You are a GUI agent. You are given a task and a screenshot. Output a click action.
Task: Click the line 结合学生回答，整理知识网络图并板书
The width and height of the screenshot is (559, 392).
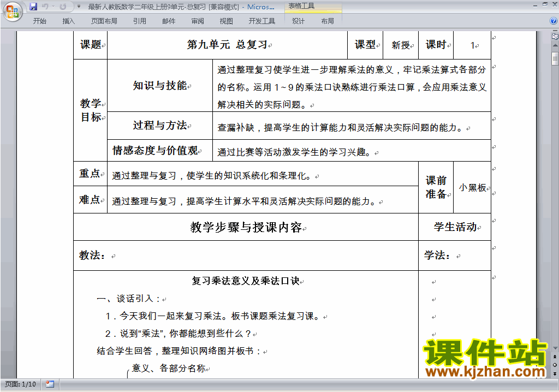[x=179, y=351]
